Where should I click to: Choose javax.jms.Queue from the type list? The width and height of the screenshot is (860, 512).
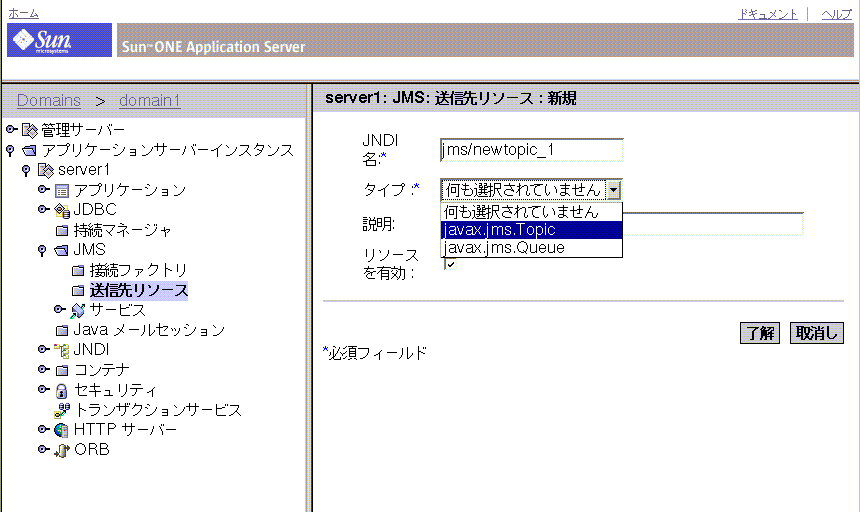[x=531, y=248]
